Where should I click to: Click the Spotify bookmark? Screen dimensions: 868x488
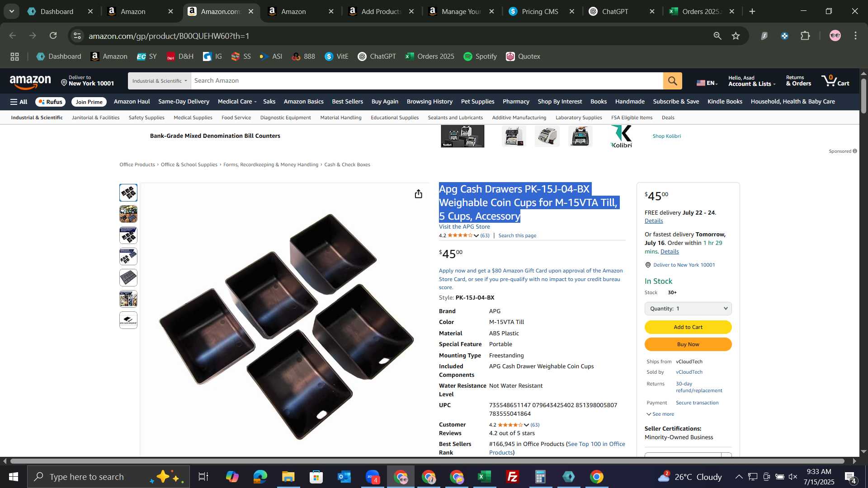click(x=480, y=56)
